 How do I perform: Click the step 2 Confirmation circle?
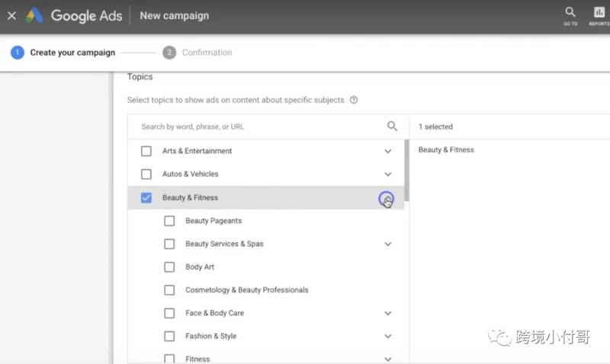pyautogui.click(x=169, y=53)
